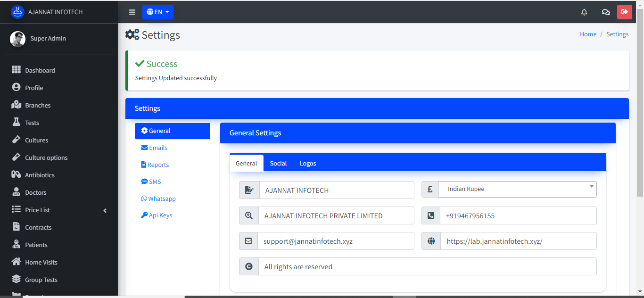Image resolution: width=644 pixels, height=298 pixels.
Task: Open Emails settings section
Action: 158,148
